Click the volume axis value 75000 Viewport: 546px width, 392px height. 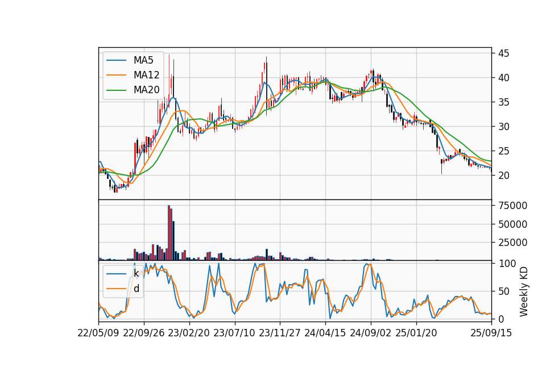[x=512, y=206]
